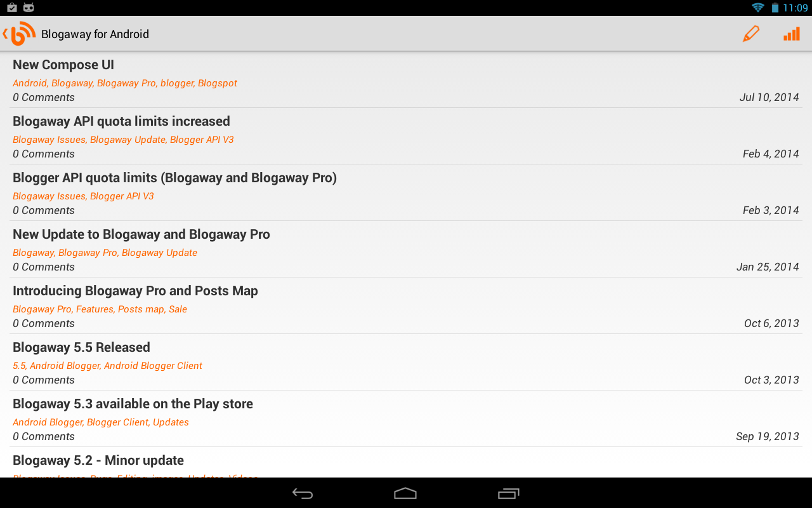Tap the "Blogaway for Android" title
Viewport: 812px width, 508px height.
point(95,34)
